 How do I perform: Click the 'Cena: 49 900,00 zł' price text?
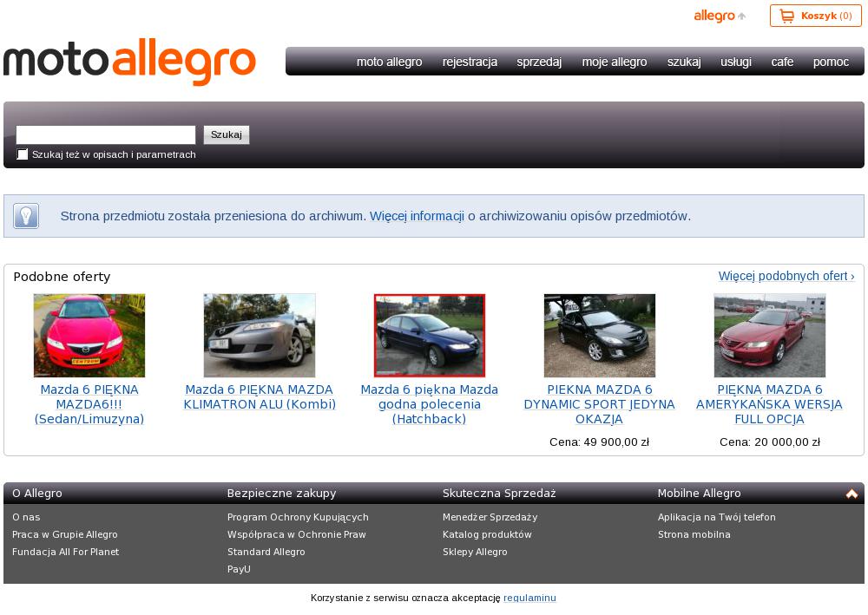pyautogui.click(x=600, y=442)
